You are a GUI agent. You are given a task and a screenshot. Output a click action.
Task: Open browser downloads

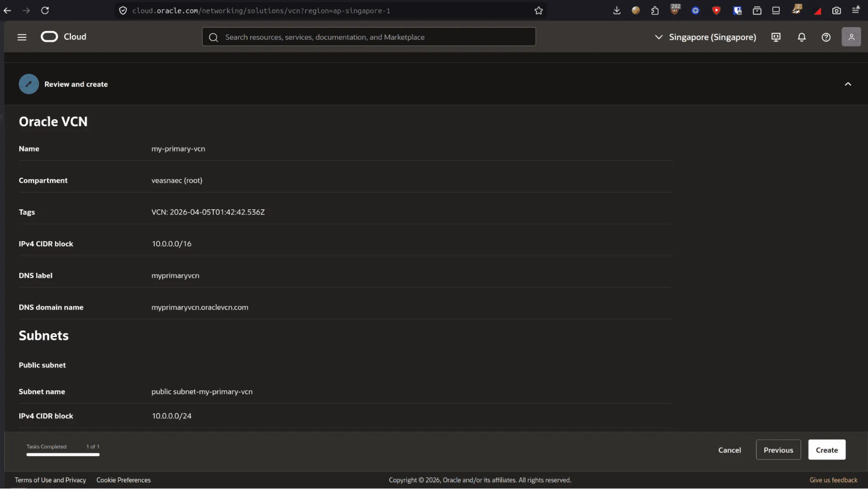[617, 10]
